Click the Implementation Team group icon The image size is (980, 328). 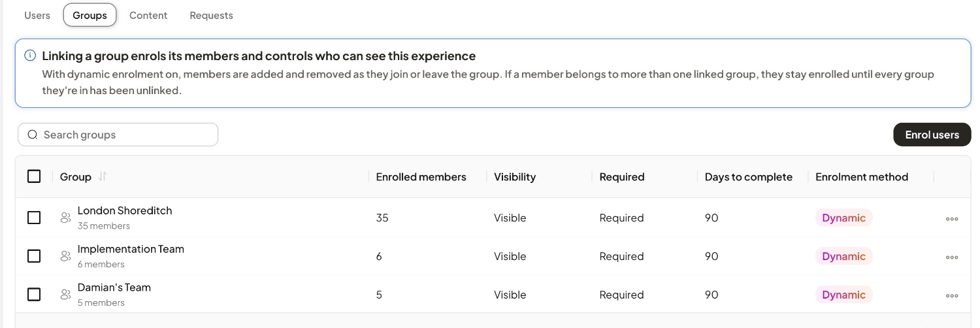coord(65,256)
